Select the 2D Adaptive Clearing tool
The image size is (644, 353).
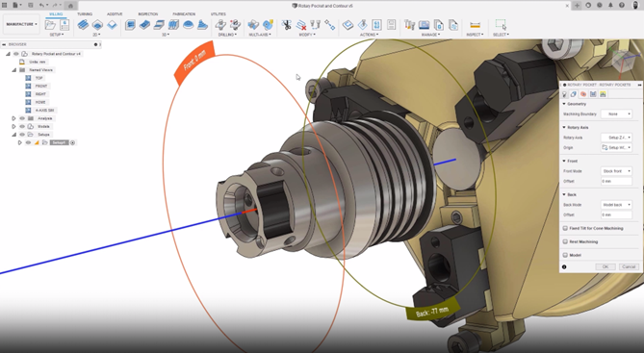[x=83, y=25]
